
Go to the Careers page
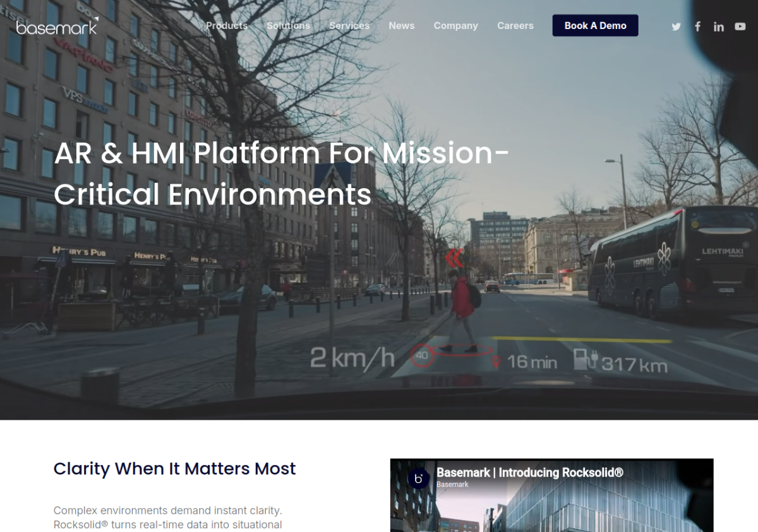tap(515, 26)
